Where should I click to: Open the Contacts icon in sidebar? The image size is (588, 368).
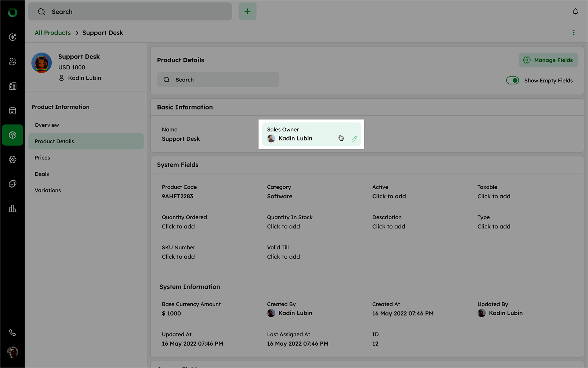point(12,62)
